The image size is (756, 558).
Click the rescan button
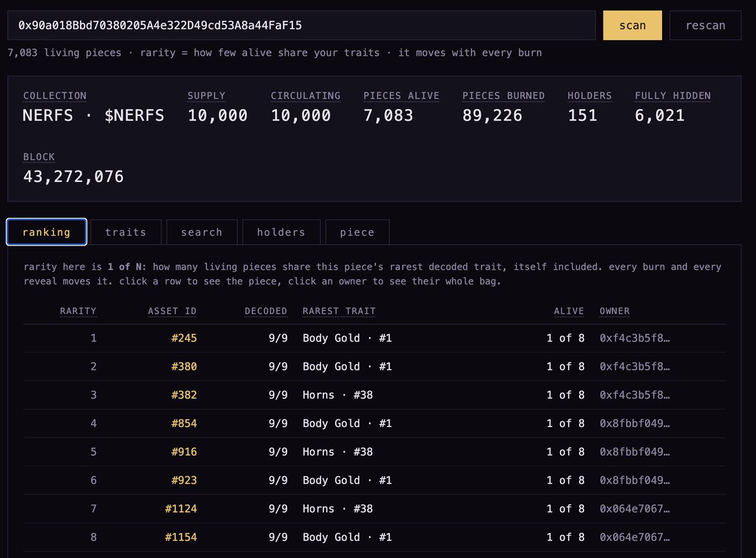click(706, 25)
